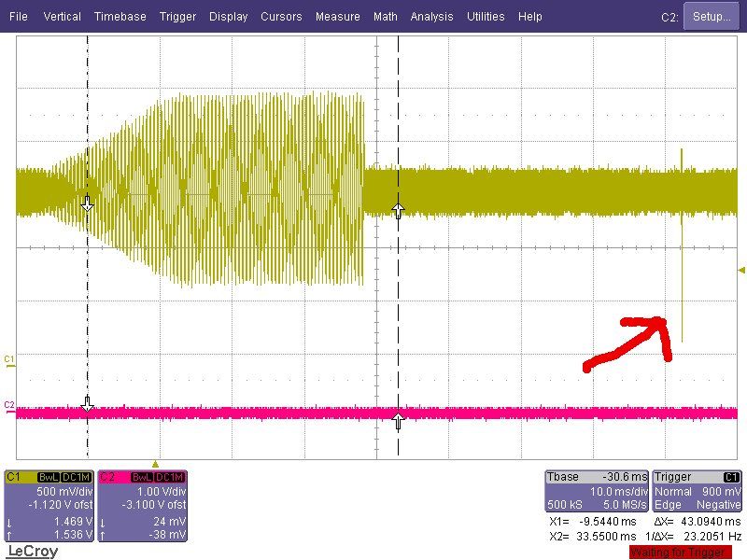Click the C1 DC1M coupling badge

coord(76,477)
